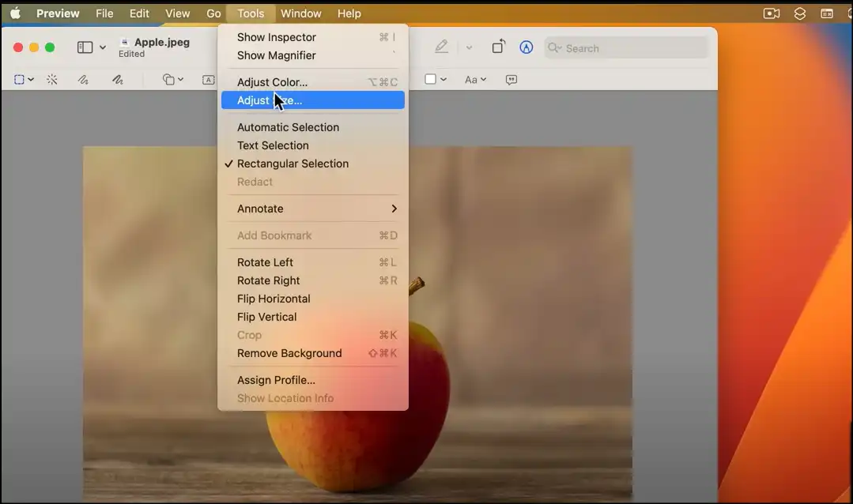Open the fill color swatch
Screen dimensions: 853x504
coord(430,79)
